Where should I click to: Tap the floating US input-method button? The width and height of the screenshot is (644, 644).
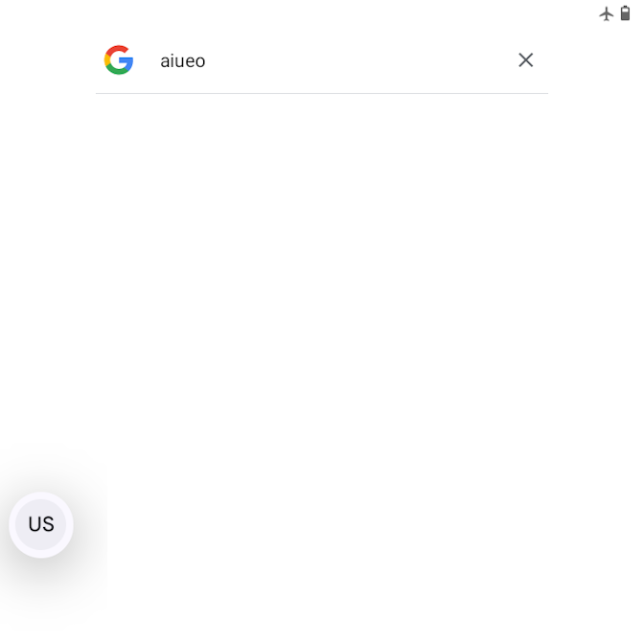(x=41, y=524)
